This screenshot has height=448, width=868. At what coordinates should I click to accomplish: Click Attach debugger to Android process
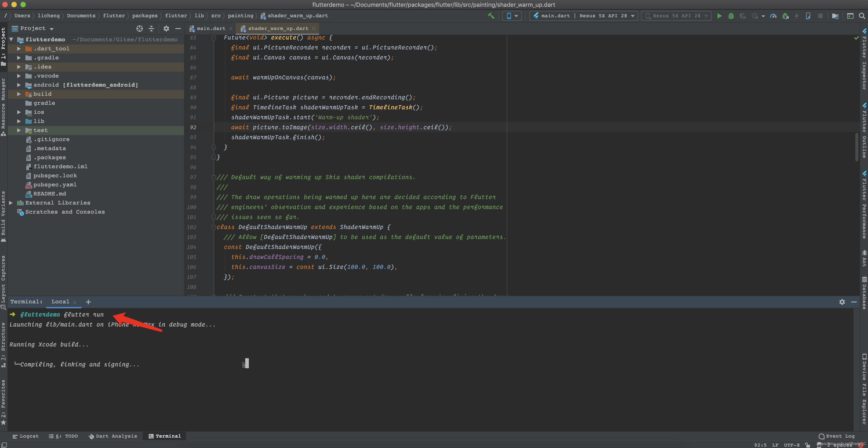(x=786, y=16)
